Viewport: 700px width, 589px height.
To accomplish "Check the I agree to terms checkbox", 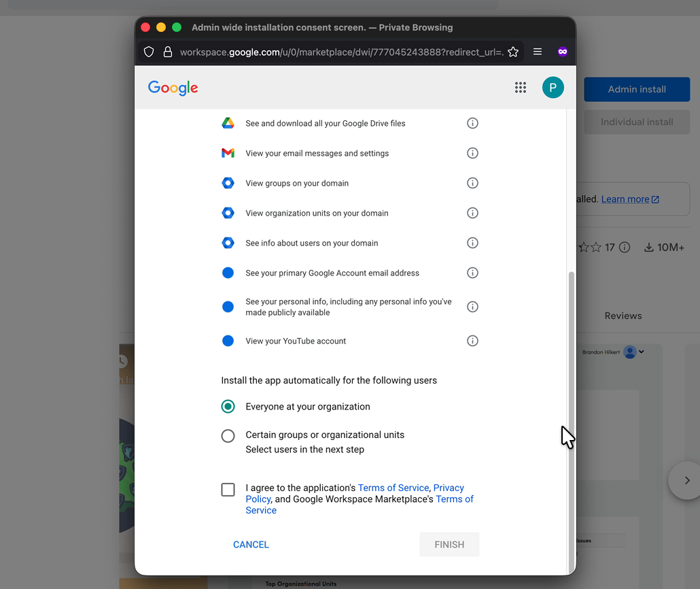I will coord(228,490).
